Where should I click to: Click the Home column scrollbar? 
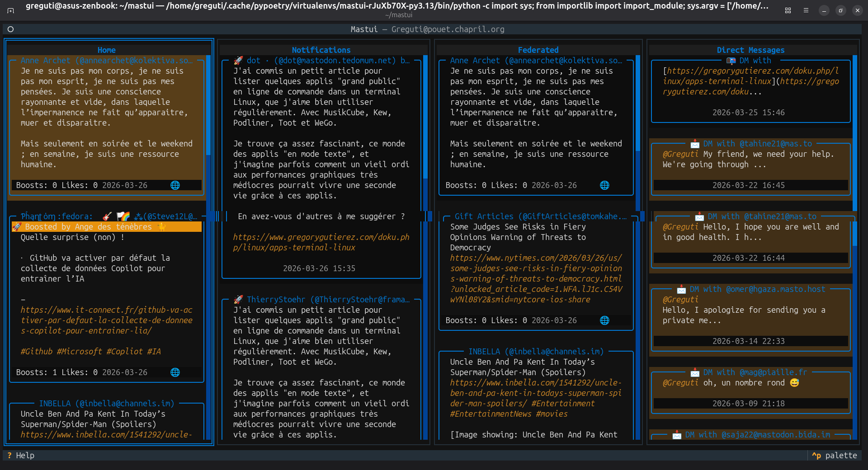pos(208,104)
